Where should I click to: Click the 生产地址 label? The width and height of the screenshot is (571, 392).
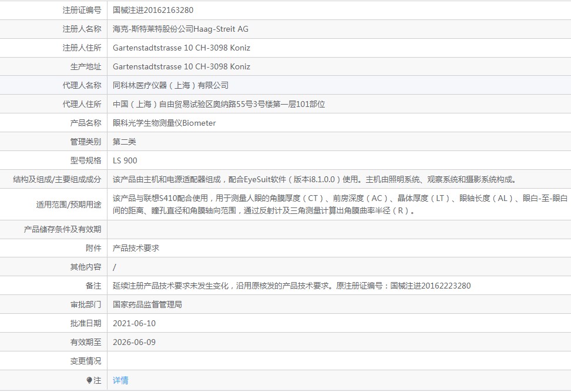click(x=86, y=66)
